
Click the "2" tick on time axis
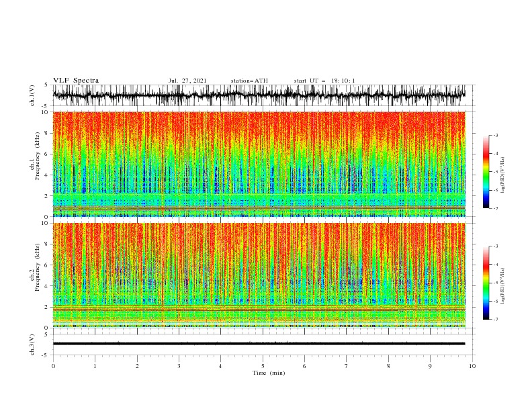coord(137,366)
